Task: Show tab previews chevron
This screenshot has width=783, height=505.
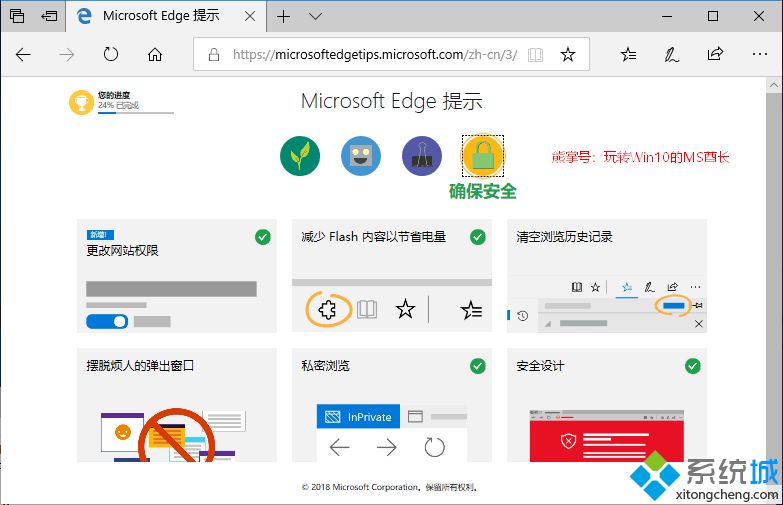Action: [315, 16]
